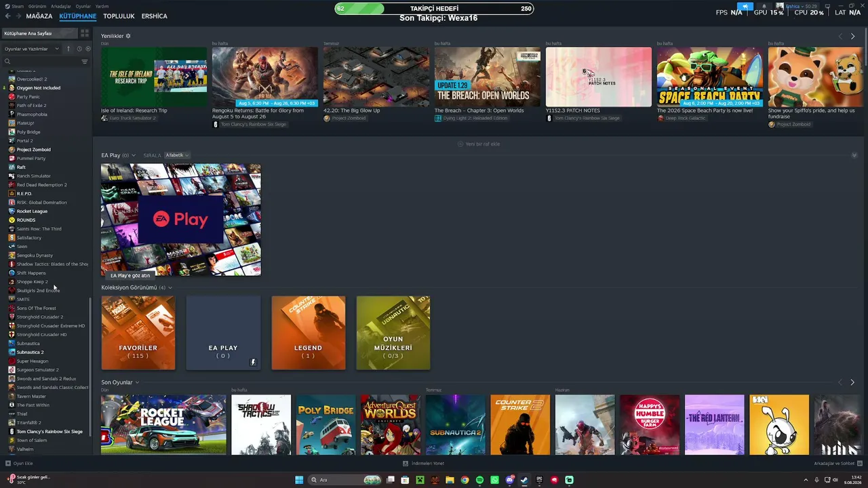The width and height of the screenshot is (868, 488).
Task: Open advanced filter options beside library search
Action: (85, 62)
